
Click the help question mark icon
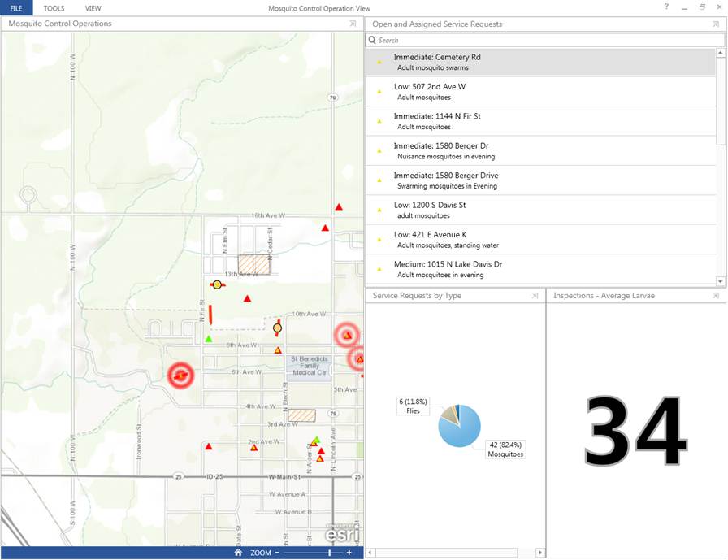point(667,7)
